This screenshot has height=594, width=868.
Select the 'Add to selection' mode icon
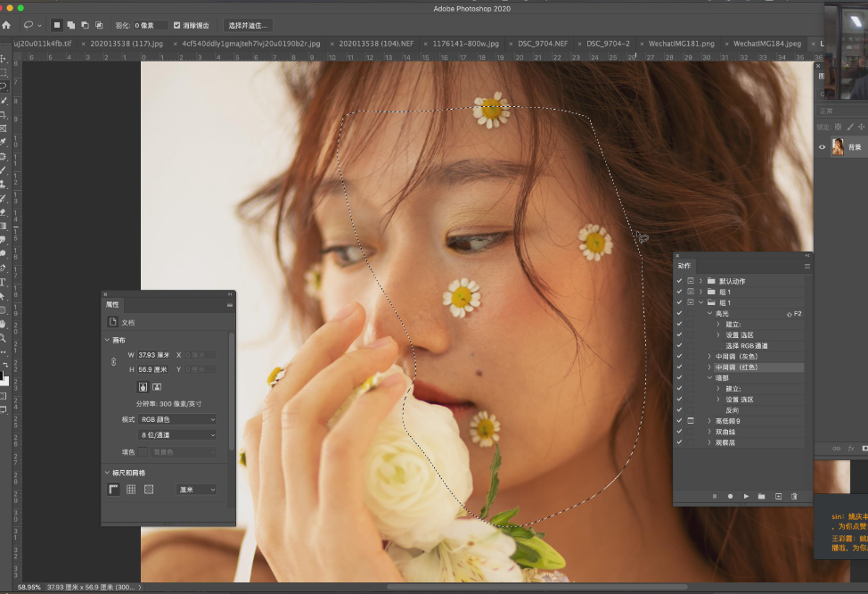point(70,25)
